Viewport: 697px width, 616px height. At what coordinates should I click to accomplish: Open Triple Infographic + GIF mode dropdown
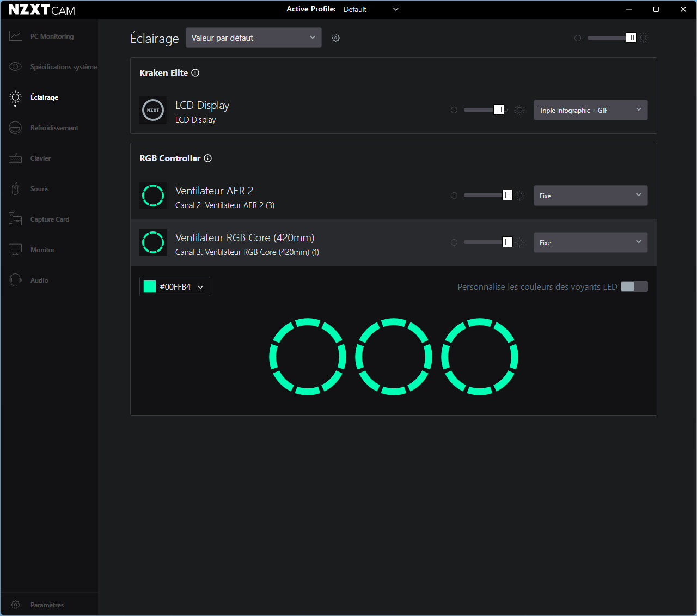click(x=591, y=110)
